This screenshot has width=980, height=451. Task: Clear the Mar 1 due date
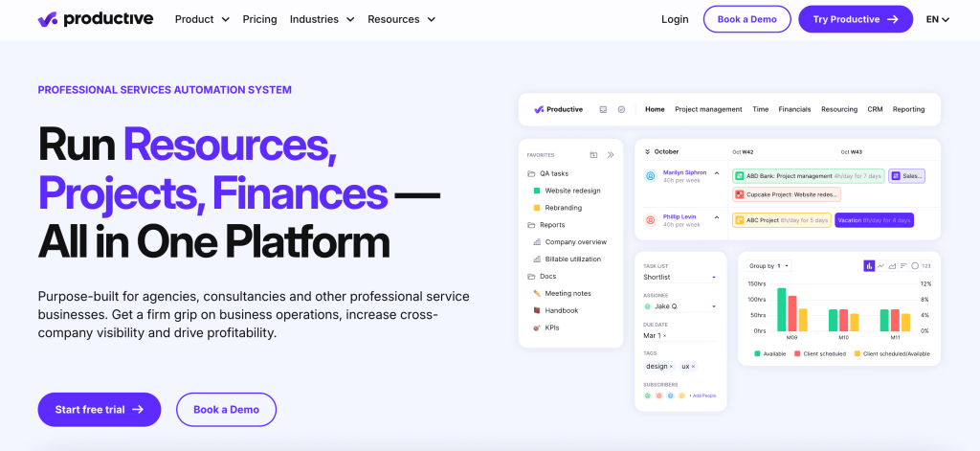(664, 336)
